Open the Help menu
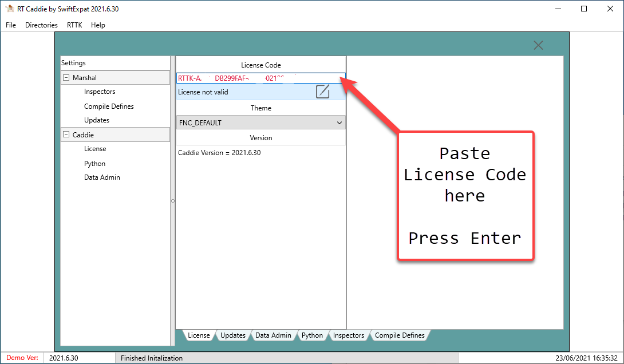The width and height of the screenshot is (624, 364). [x=98, y=25]
